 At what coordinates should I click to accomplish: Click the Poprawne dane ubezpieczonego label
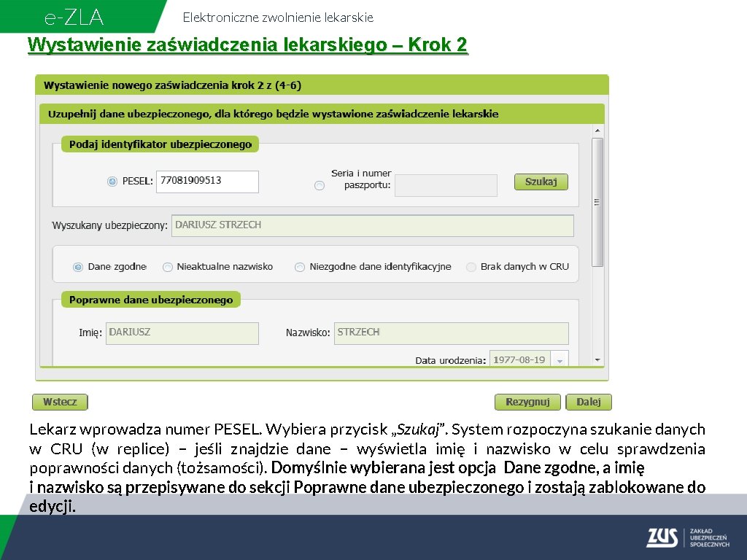click(x=151, y=300)
